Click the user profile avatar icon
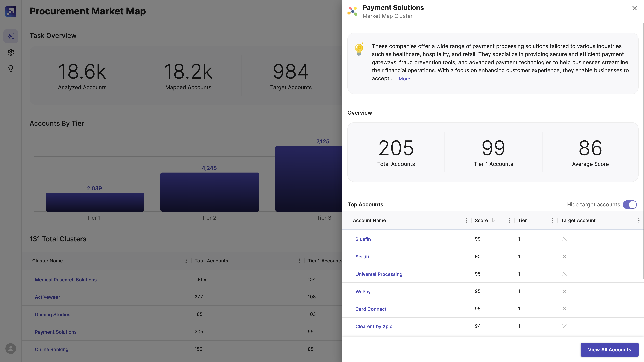This screenshot has height=362, width=644. click(11, 349)
